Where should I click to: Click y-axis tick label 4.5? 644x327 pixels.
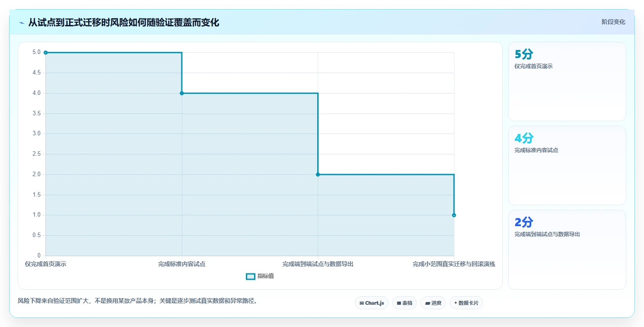point(36,73)
